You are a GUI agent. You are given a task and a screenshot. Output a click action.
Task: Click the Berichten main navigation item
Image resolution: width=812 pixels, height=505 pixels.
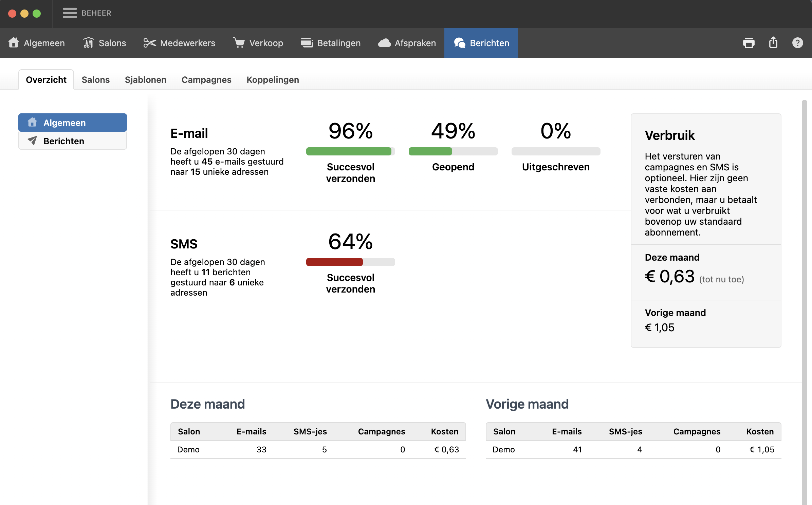tap(481, 43)
